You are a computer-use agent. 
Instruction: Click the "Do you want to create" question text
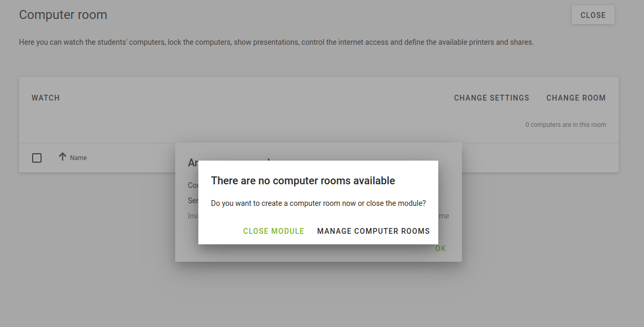318,203
